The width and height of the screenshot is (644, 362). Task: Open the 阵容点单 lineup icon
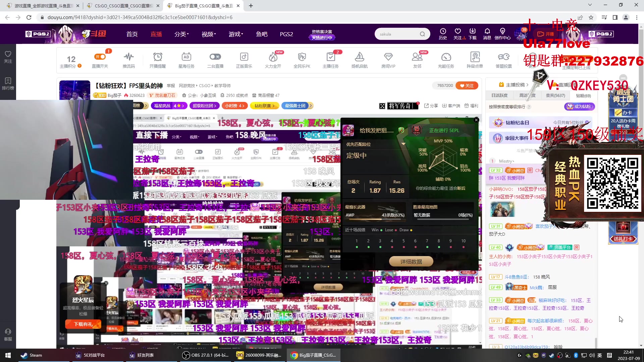point(475,57)
